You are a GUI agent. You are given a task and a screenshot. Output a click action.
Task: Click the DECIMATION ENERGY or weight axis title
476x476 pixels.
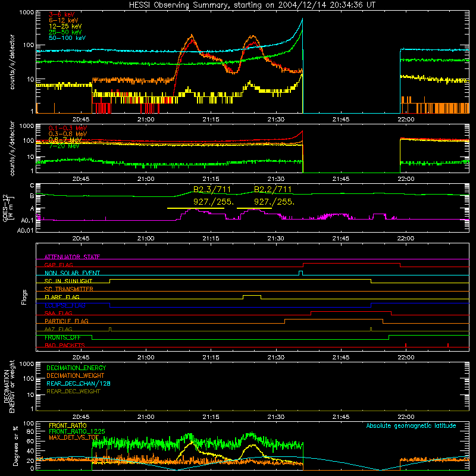[x=9, y=386]
